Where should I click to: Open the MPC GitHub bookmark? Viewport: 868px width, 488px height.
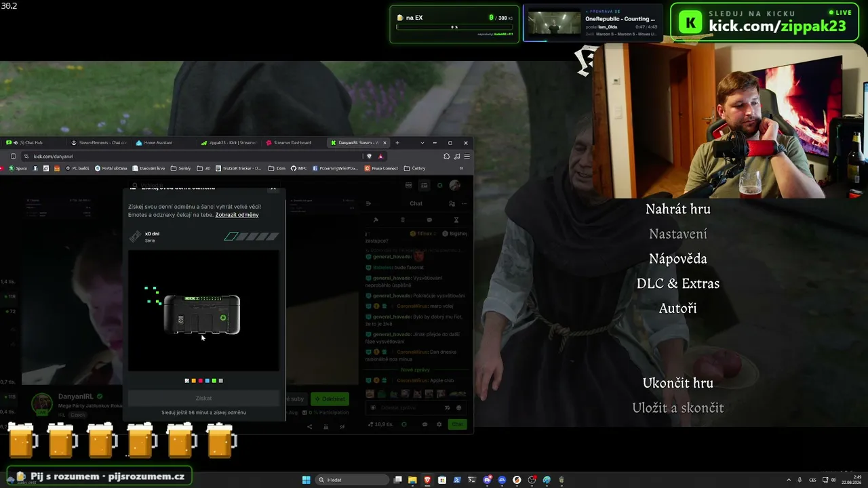tap(299, 168)
